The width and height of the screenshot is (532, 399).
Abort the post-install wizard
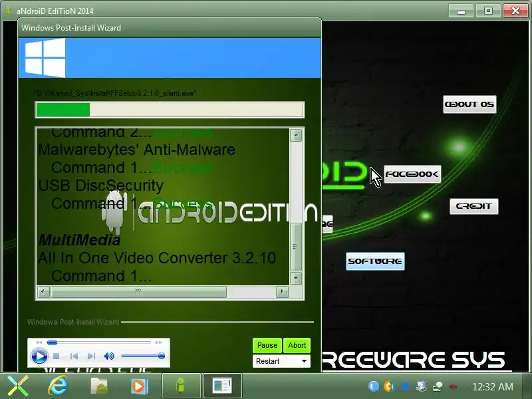pos(297,345)
